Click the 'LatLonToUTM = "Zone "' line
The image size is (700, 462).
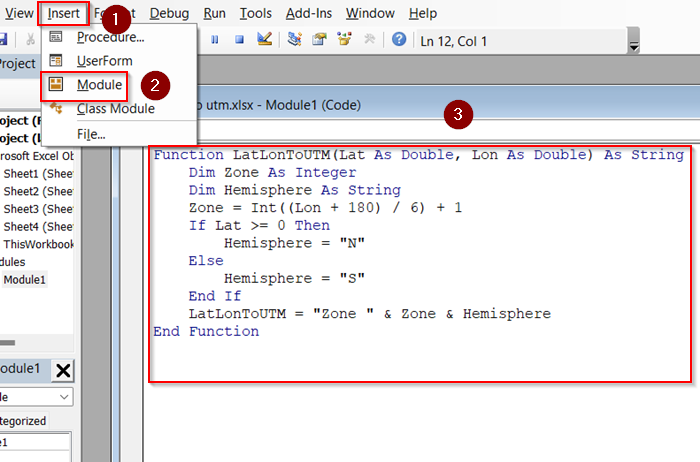370,314
